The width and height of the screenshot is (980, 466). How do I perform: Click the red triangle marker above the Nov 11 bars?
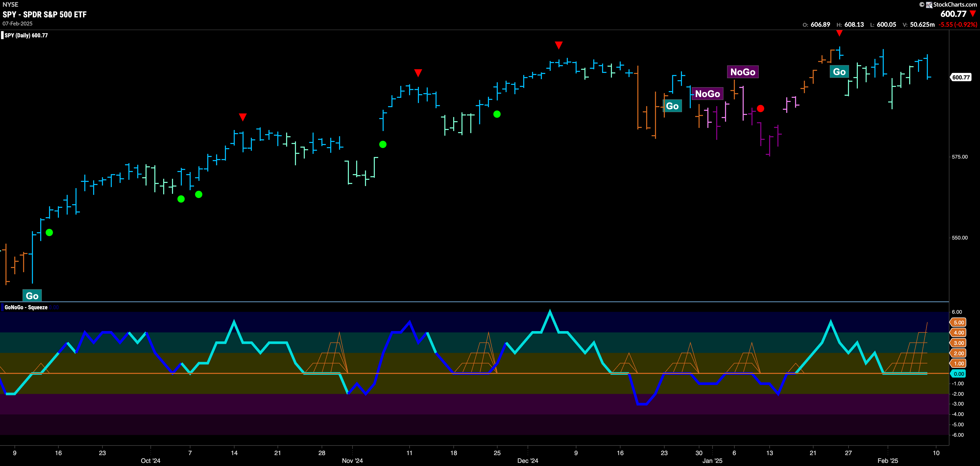(x=418, y=73)
